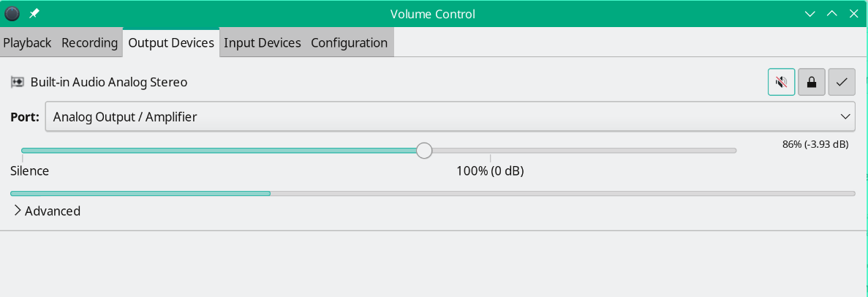Select the Output Devices tab
Image resolution: width=868 pixels, height=297 pixels.
(x=171, y=43)
